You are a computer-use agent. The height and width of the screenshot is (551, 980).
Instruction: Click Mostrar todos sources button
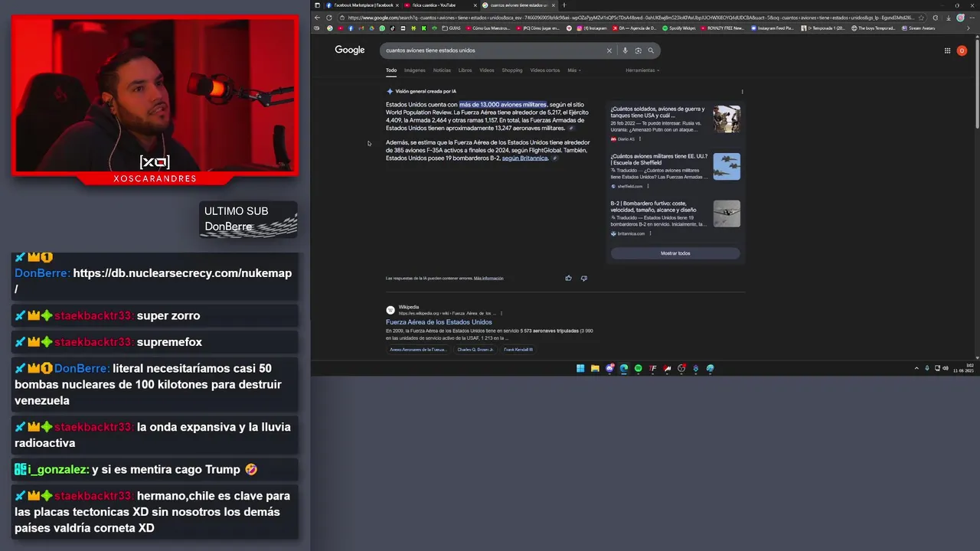click(x=675, y=253)
